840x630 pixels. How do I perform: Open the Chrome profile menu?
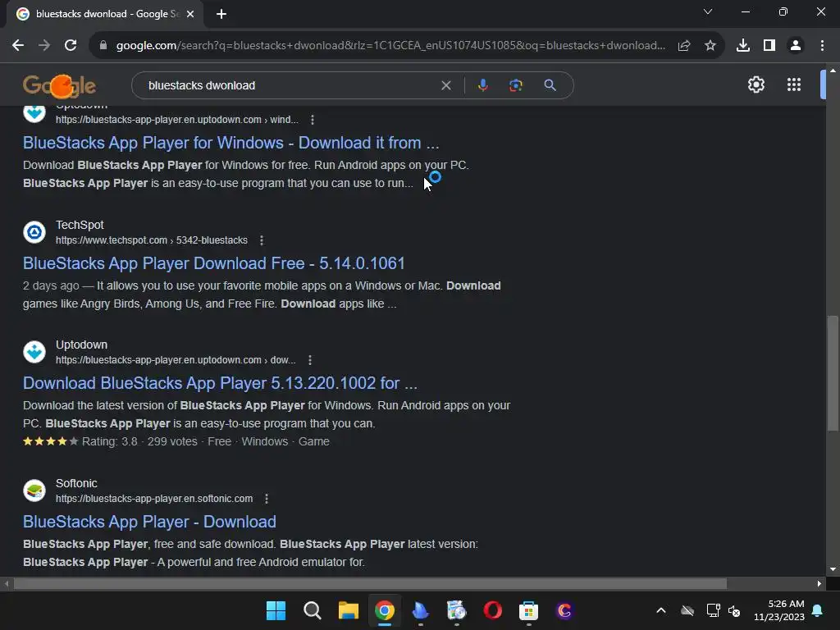[x=796, y=46]
